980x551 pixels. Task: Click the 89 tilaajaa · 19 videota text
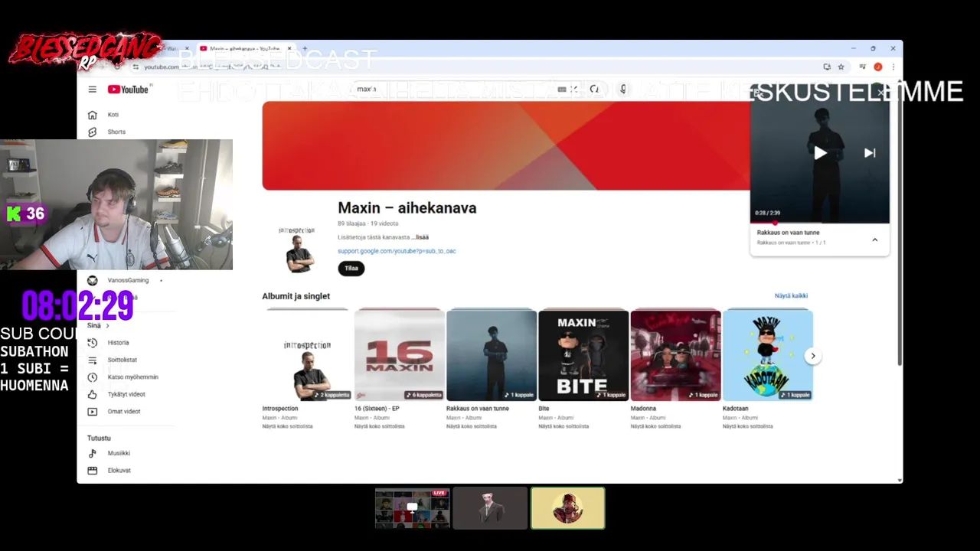pyautogui.click(x=368, y=223)
